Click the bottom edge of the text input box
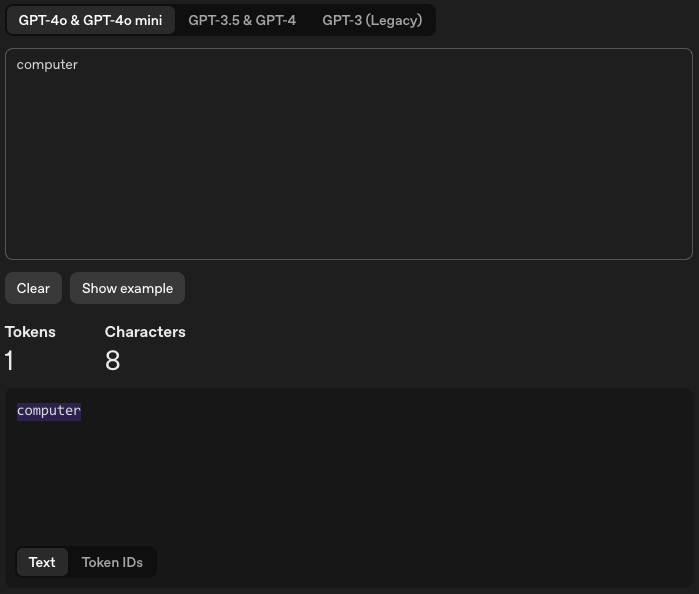The image size is (699, 594). tap(349, 259)
